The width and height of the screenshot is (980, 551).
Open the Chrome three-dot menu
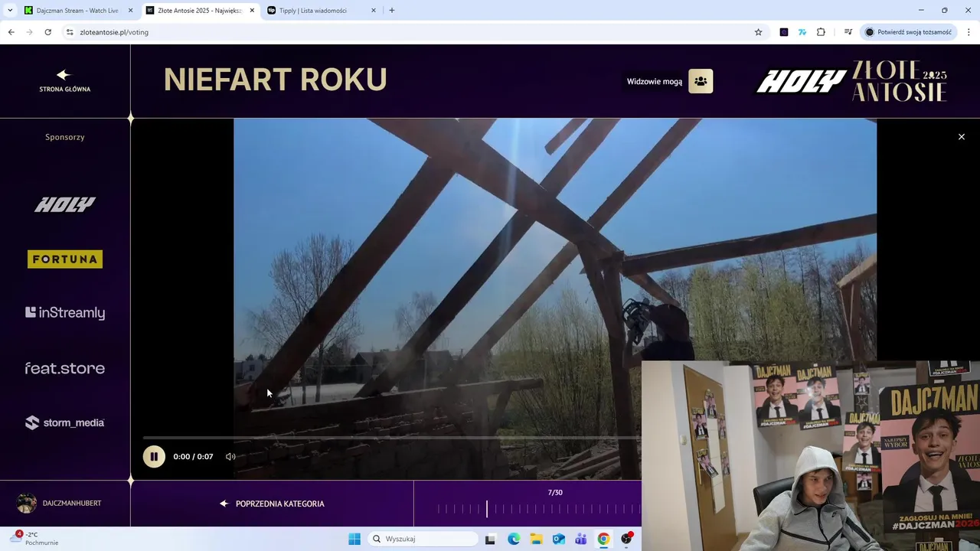pos(969,32)
